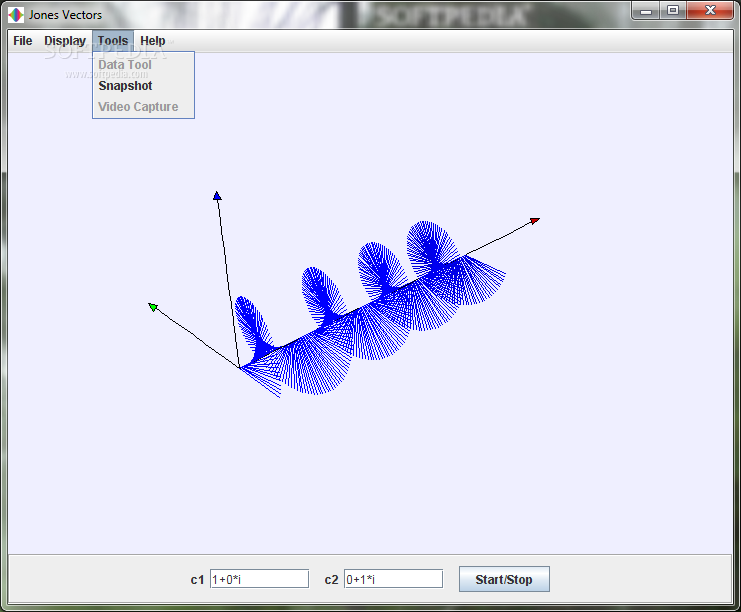Viewport: 741px width, 612px height.
Task: Choose Snapshot from Tools menu
Action: pyautogui.click(x=143, y=86)
